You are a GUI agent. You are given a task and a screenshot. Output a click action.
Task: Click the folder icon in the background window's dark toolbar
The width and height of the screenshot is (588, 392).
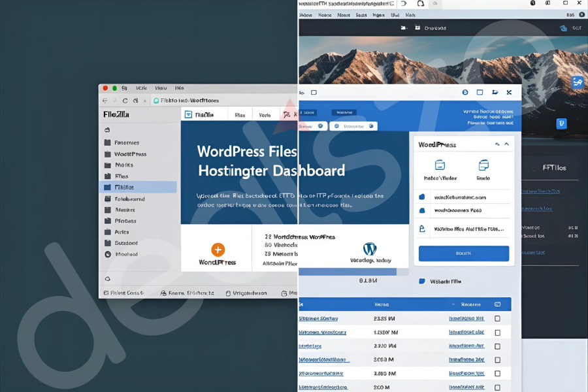point(404,27)
